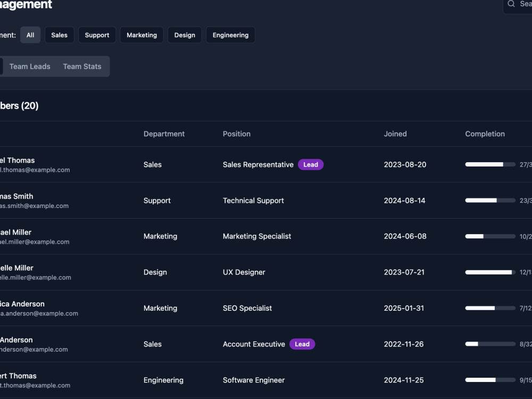Click joined date 2024-06-08
Screen dimensions: 532x399
coord(405,236)
